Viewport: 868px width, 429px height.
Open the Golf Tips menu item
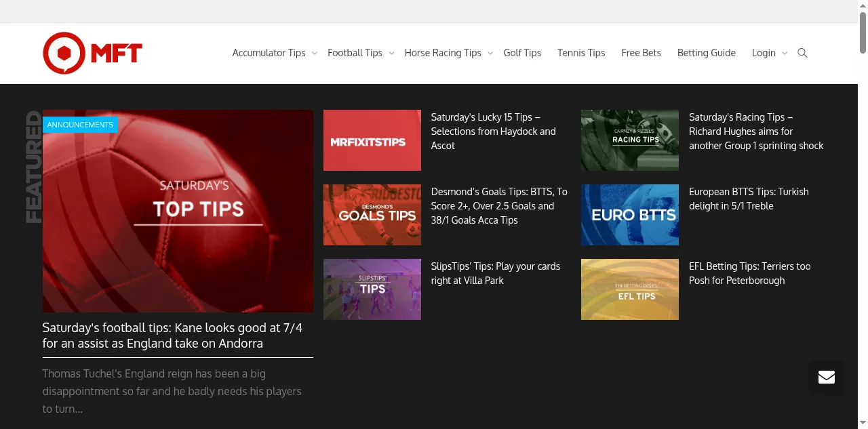(x=522, y=53)
